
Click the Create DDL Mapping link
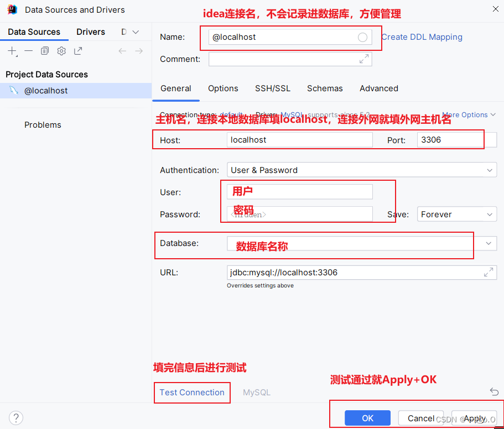click(421, 36)
